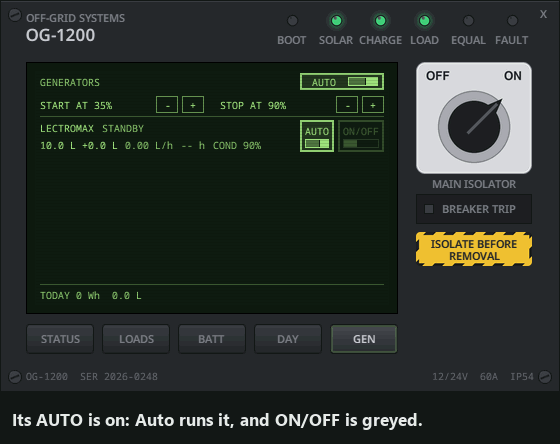560x444 pixels.
Task: Click the screw icon beside OFF-GRID SYSTEMS
Action: [x=15, y=15]
